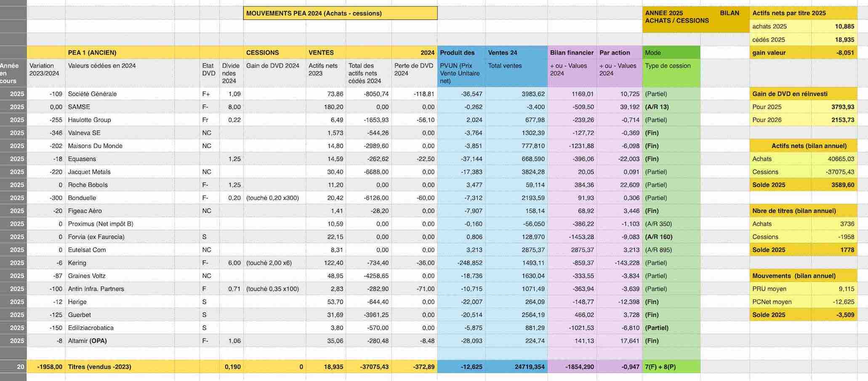Click the '(touché 0,20 x300)' note cell
This screenshot has width=868, height=381.
pyautogui.click(x=274, y=198)
